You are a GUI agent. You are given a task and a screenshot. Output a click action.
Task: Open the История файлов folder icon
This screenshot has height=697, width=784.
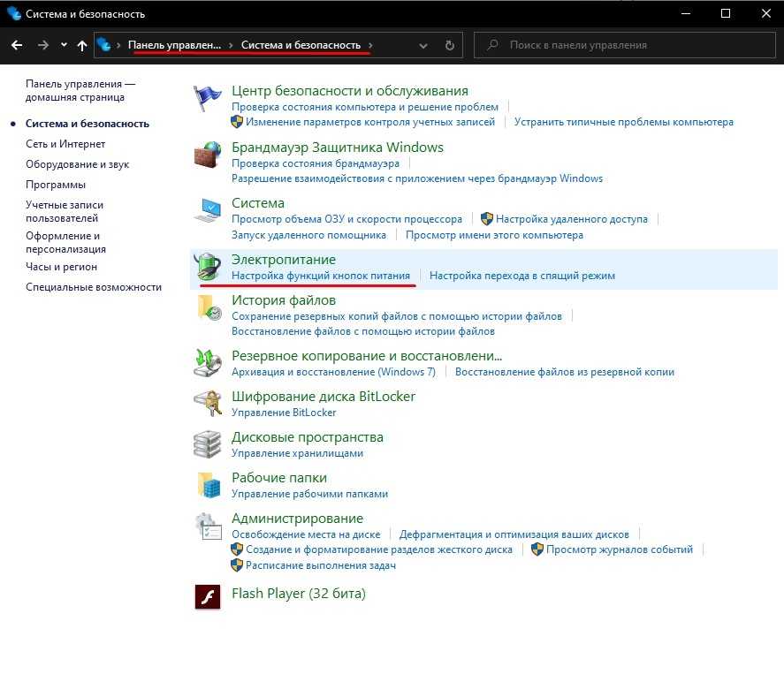[x=208, y=308]
